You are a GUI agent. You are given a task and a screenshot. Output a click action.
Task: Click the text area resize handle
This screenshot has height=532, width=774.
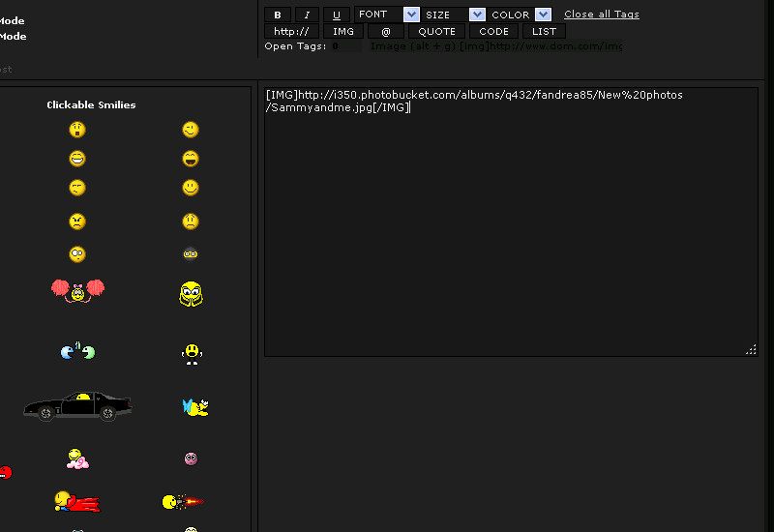point(751,349)
